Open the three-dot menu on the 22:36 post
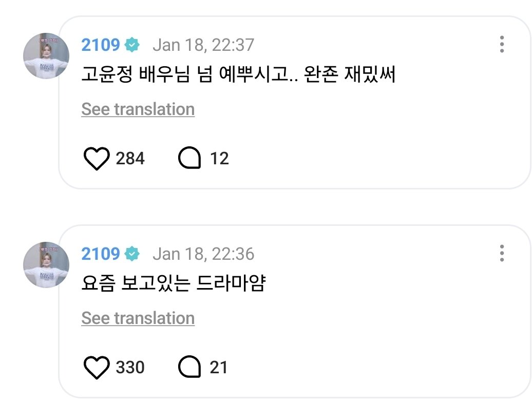 (502, 253)
